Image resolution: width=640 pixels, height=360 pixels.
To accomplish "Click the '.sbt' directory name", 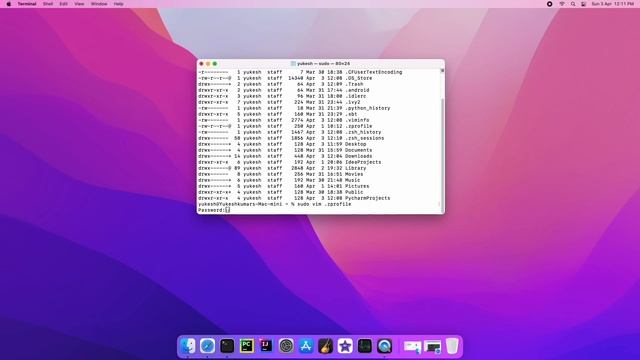I will tap(351, 114).
